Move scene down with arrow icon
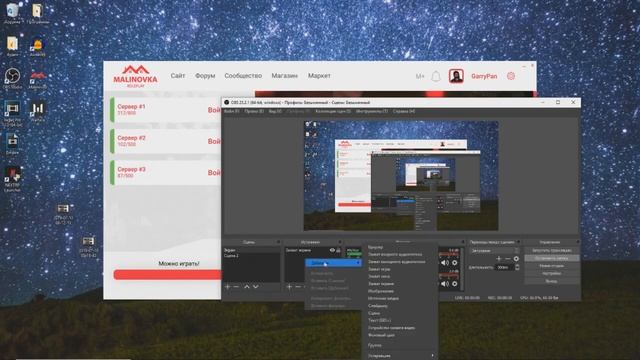The width and height of the screenshot is (640, 360). coord(256,287)
